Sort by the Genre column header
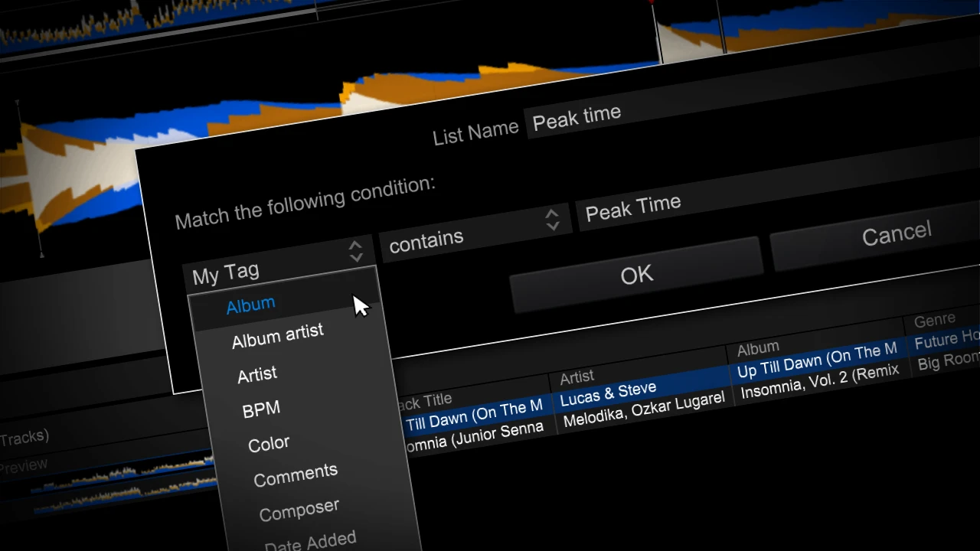980x551 pixels. click(934, 320)
